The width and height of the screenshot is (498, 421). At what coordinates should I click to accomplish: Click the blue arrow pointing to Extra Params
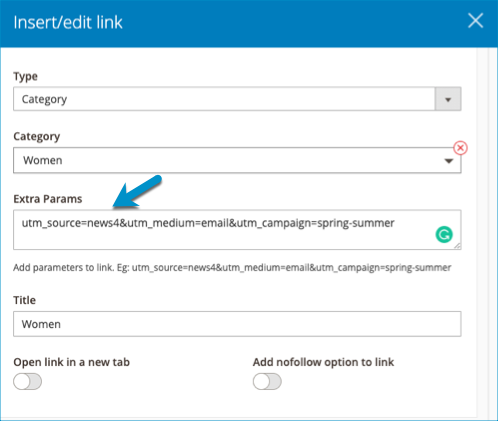click(137, 192)
